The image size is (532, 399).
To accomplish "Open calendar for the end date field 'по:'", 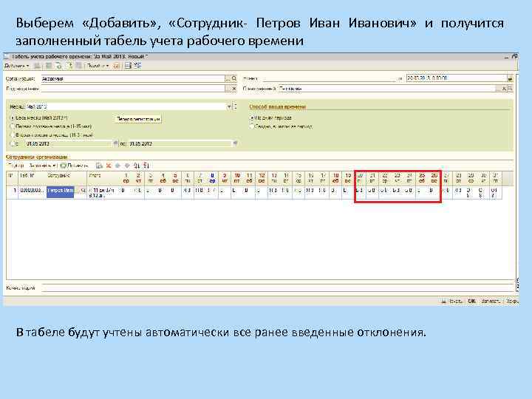I will point(235,143).
